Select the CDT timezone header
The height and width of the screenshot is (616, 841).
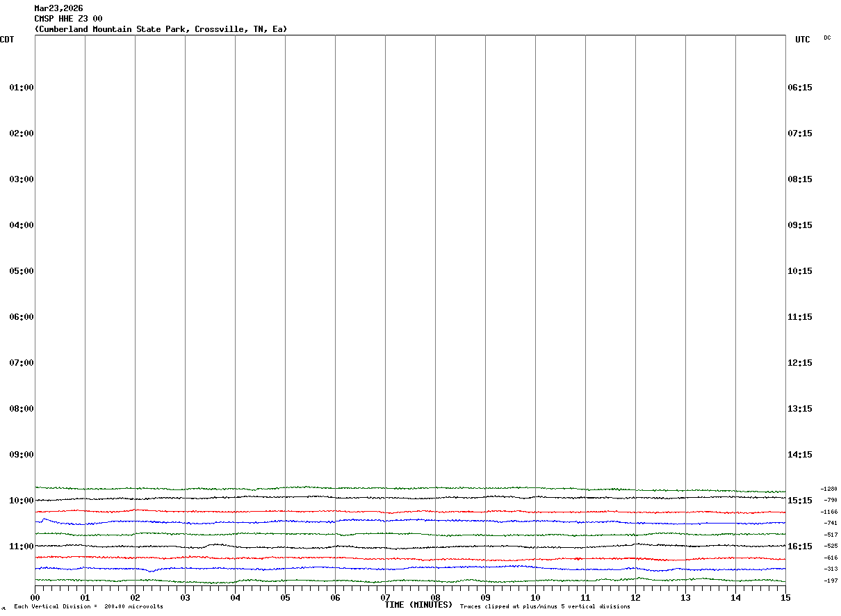click(x=7, y=40)
